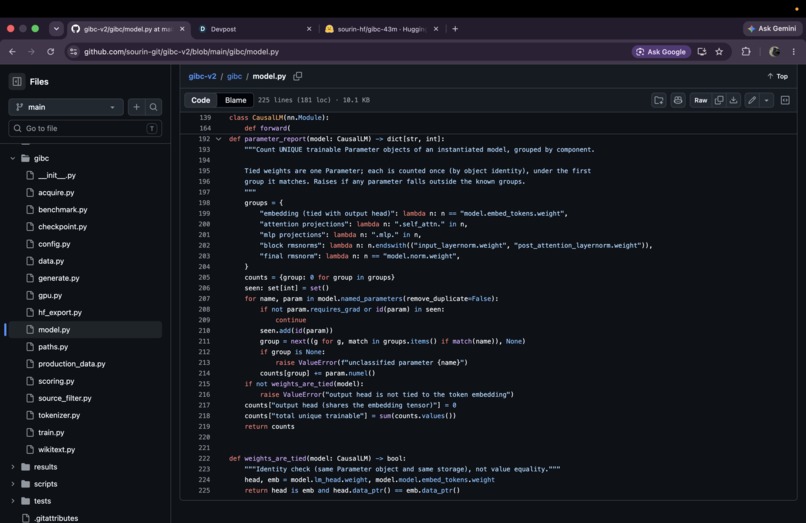
Task: Download raw file icon
Action: 734,100
